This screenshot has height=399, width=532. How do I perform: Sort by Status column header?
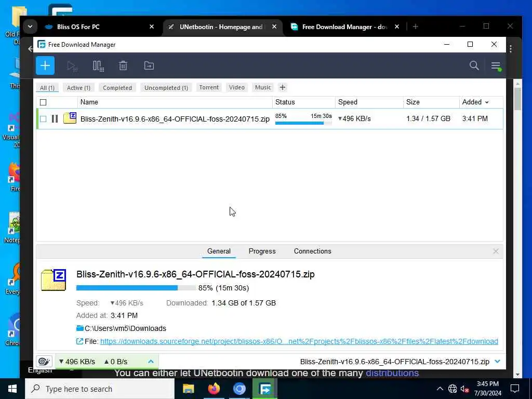[285, 102]
